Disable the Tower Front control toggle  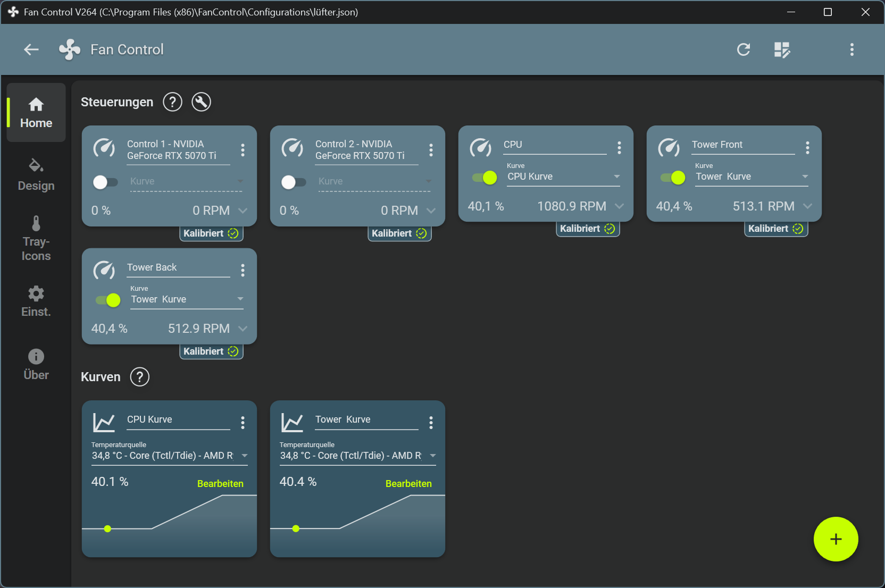[673, 178]
